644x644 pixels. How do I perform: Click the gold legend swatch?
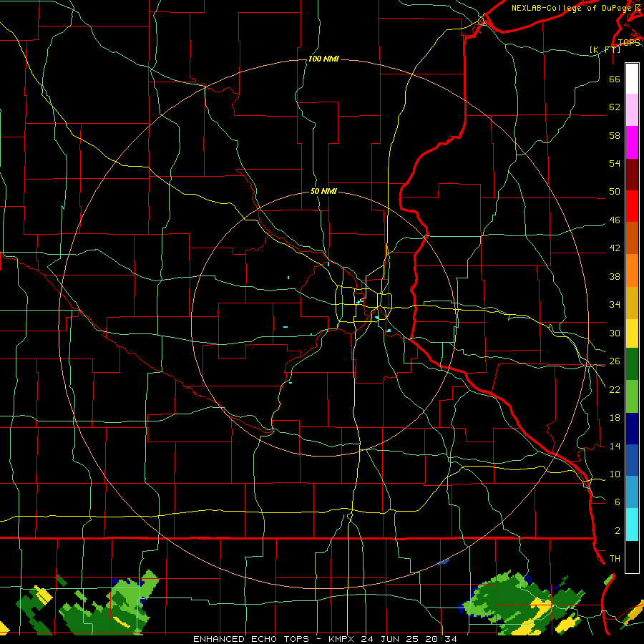[632, 303]
